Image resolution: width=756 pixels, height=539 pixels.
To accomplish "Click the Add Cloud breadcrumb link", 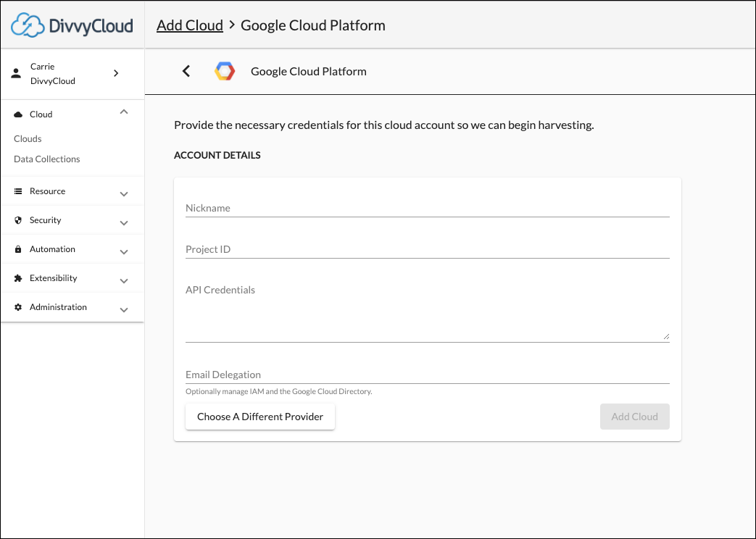I will (x=190, y=25).
